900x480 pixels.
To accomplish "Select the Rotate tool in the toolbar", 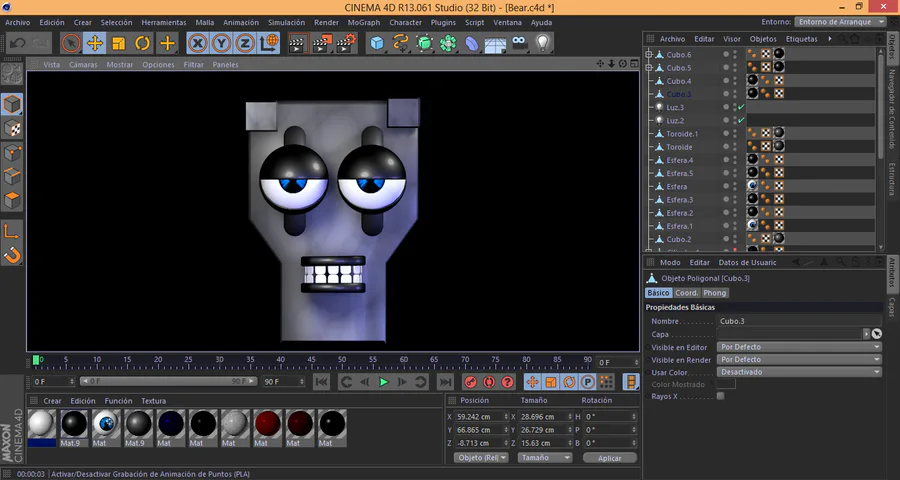I will (x=142, y=43).
